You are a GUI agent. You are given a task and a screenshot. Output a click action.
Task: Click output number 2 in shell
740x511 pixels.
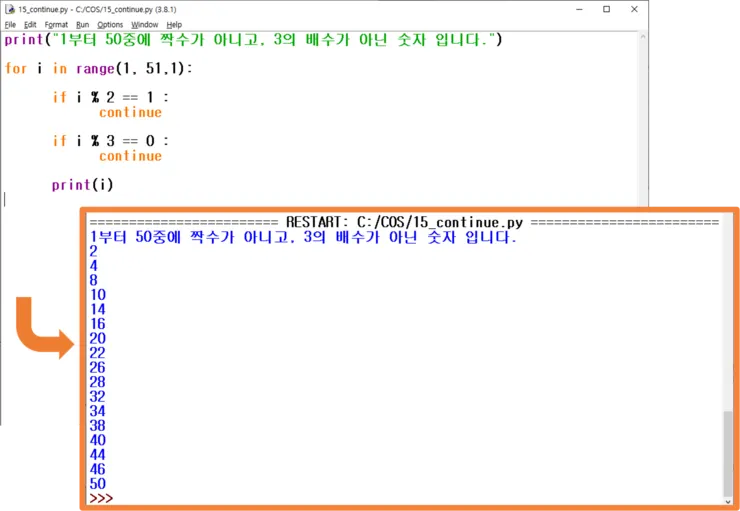(93, 251)
